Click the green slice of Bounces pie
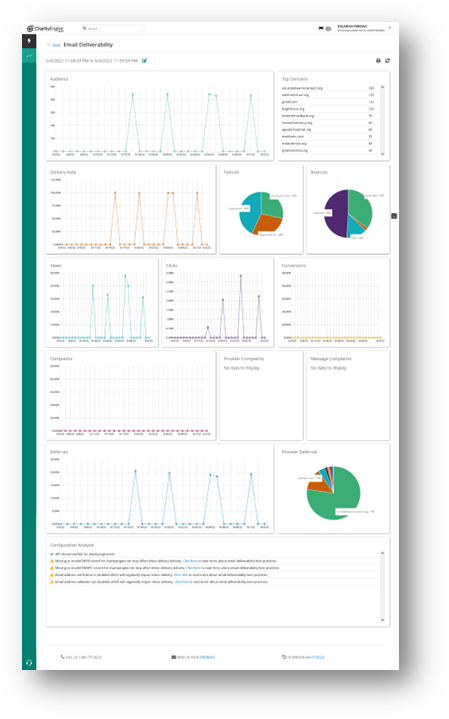The height and width of the screenshot is (719, 449). tap(361, 206)
